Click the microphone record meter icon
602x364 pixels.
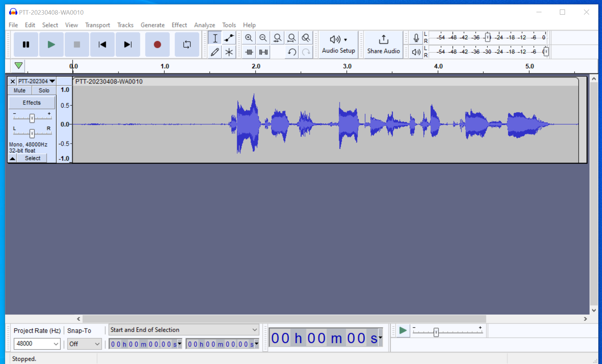click(x=416, y=38)
